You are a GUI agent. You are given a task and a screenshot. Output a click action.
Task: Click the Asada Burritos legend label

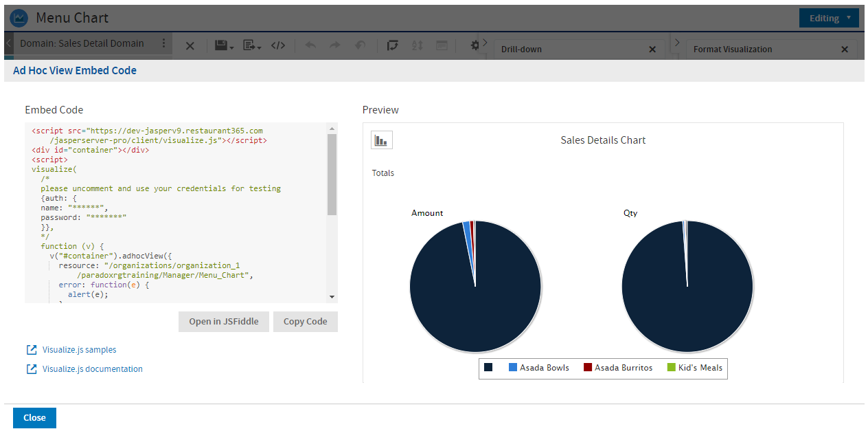click(x=624, y=368)
